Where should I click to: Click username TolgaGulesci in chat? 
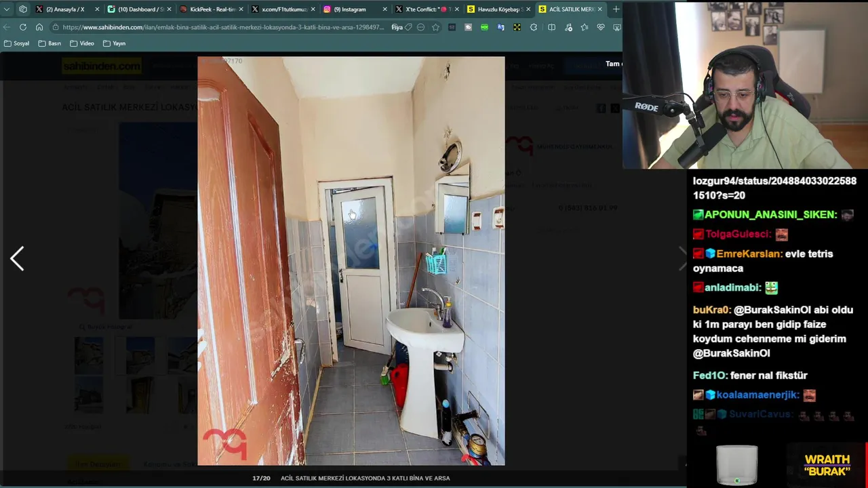click(737, 234)
